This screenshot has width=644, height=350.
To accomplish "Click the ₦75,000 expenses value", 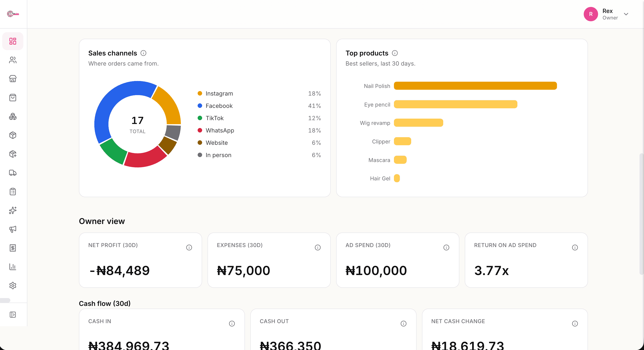I will [244, 271].
